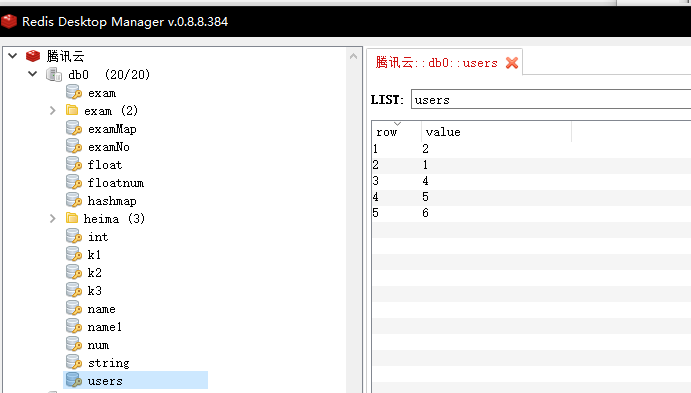The image size is (691, 393).
Task: Select the exam key label
Action: (x=102, y=93)
